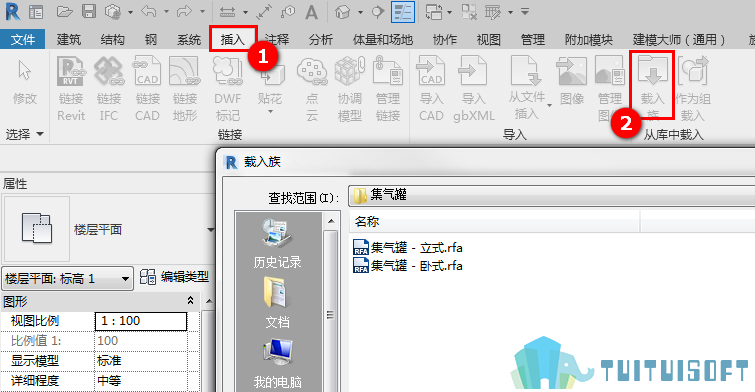The image size is (755, 392).
Task: Open the 文件 menu tab
Action: tap(23, 39)
